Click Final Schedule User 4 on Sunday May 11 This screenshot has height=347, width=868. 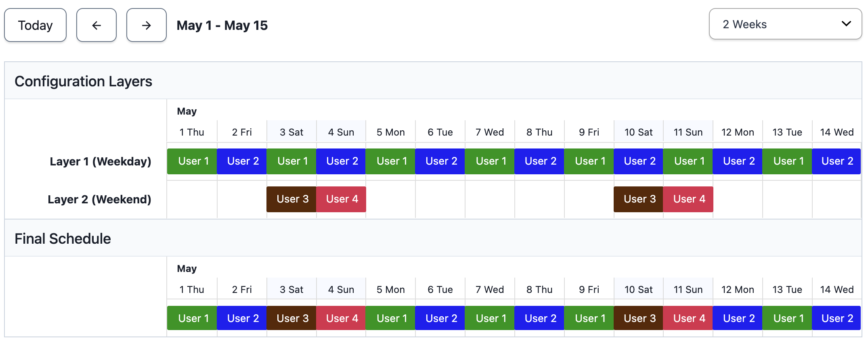coord(688,318)
